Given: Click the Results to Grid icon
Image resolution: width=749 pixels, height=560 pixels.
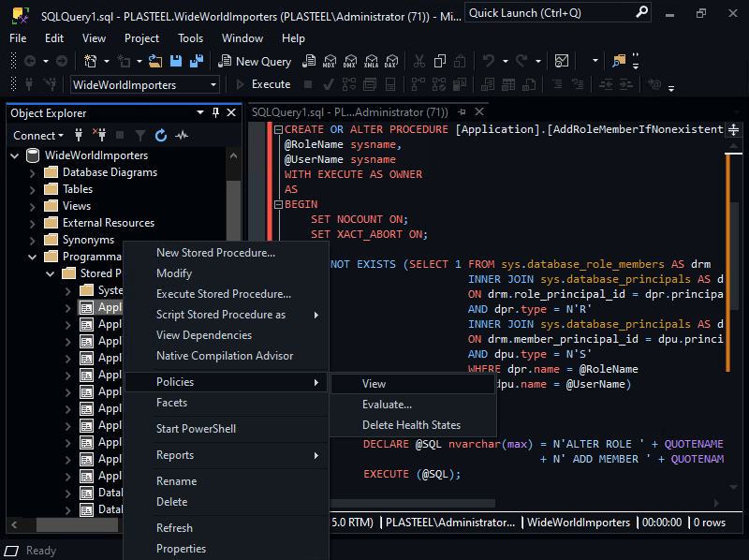Looking at the screenshot, I should pos(508,85).
